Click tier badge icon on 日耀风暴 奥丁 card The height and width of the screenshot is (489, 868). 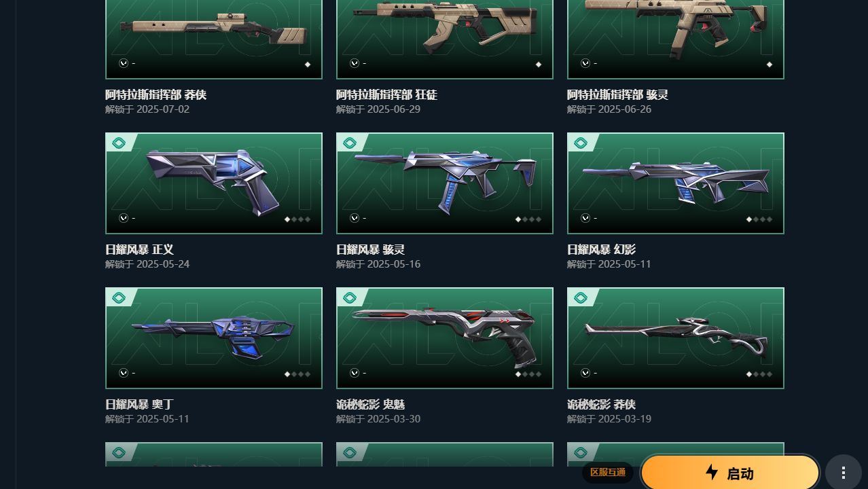point(119,298)
